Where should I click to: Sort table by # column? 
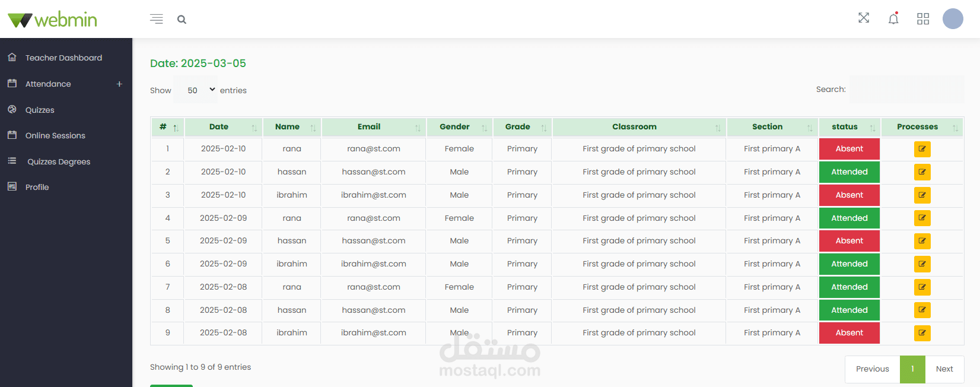[x=168, y=127]
